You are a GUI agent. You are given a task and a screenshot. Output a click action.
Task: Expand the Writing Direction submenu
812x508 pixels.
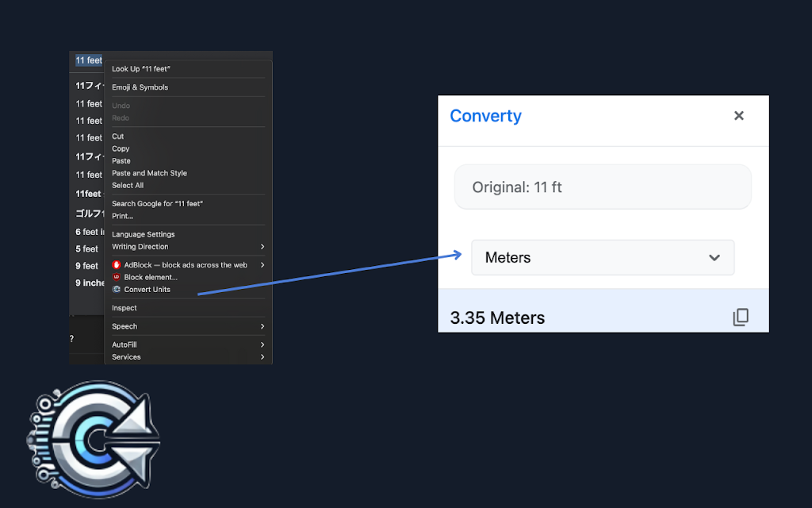tap(188, 247)
